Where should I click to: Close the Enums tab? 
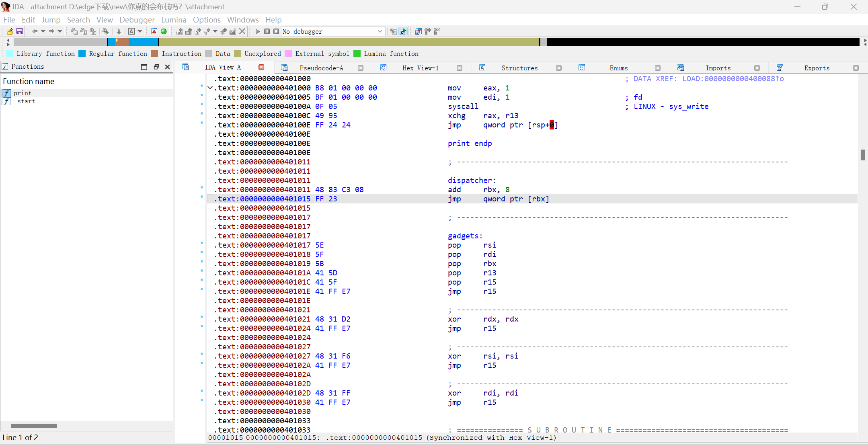tap(658, 68)
